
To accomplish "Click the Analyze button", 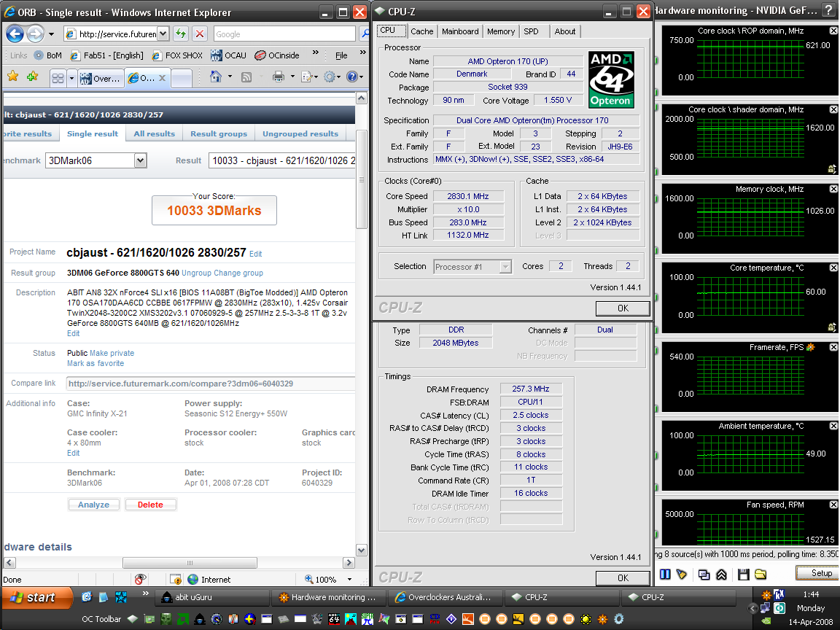I will point(94,505).
